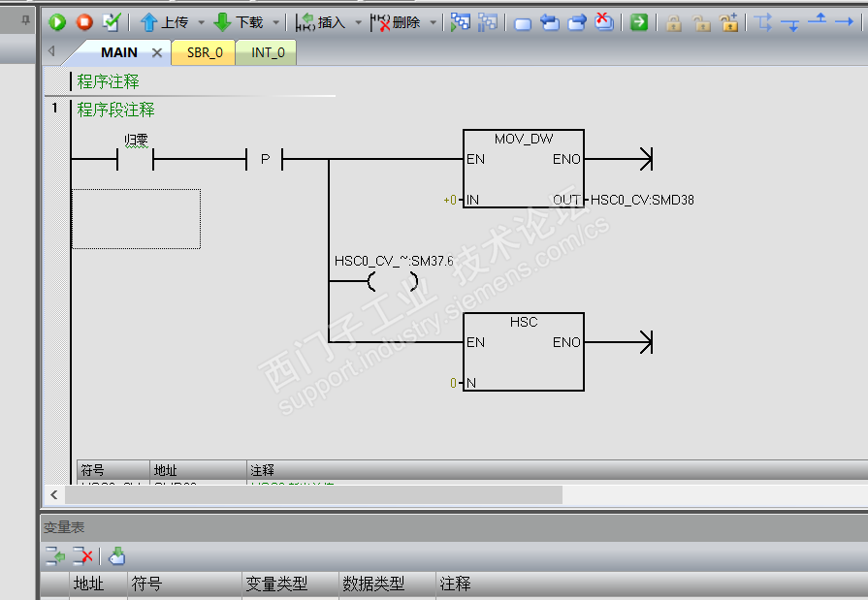Start program status monitoring icon
The image size is (868, 600).
click(460, 22)
